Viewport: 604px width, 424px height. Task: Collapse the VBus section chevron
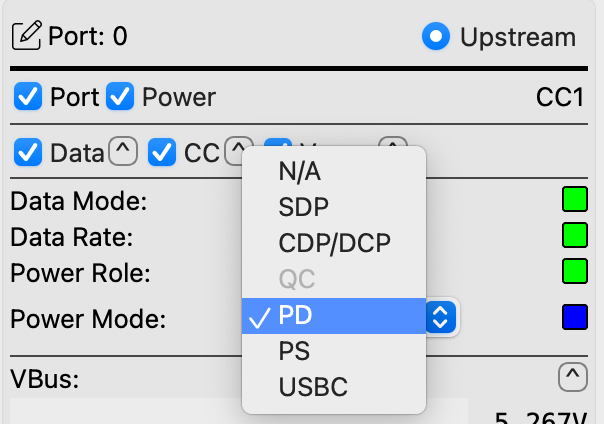[572, 378]
